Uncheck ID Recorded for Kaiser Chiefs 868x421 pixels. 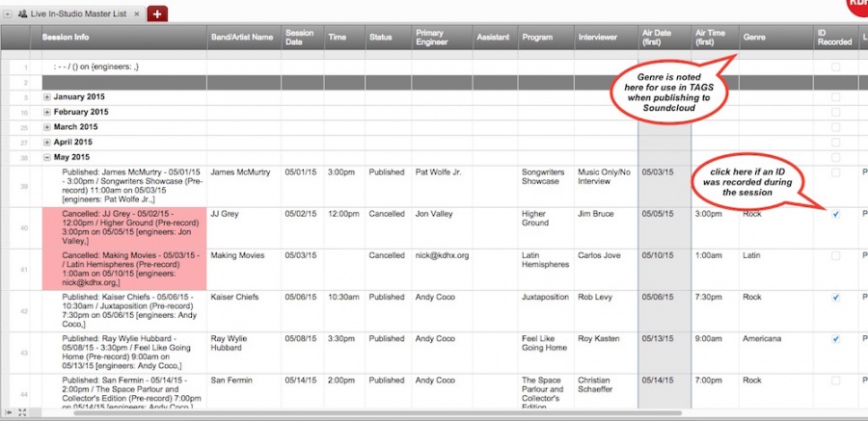click(835, 298)
